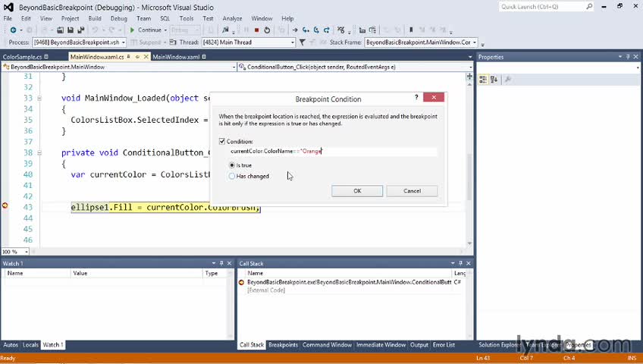Open the Error List tab

click(x=444, y=345)
